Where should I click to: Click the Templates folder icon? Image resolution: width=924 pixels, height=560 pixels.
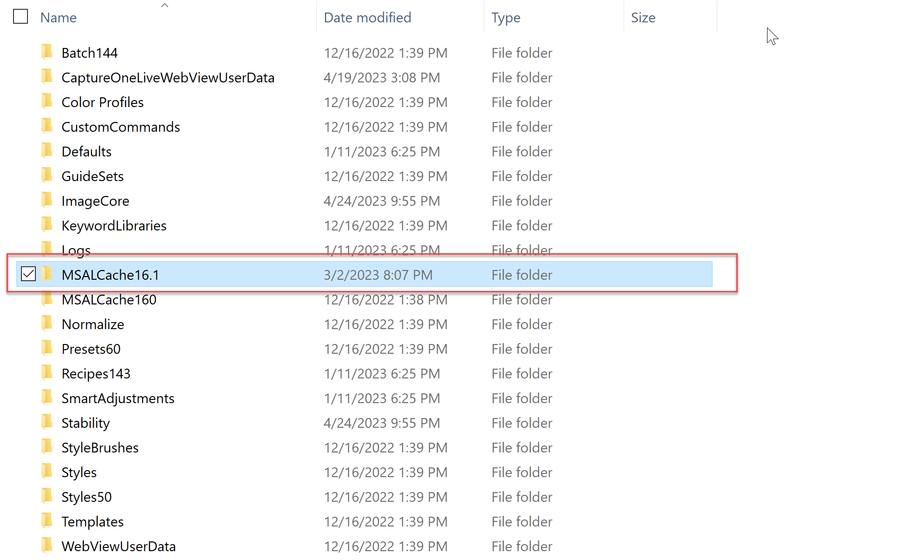[x=47, y=520]
